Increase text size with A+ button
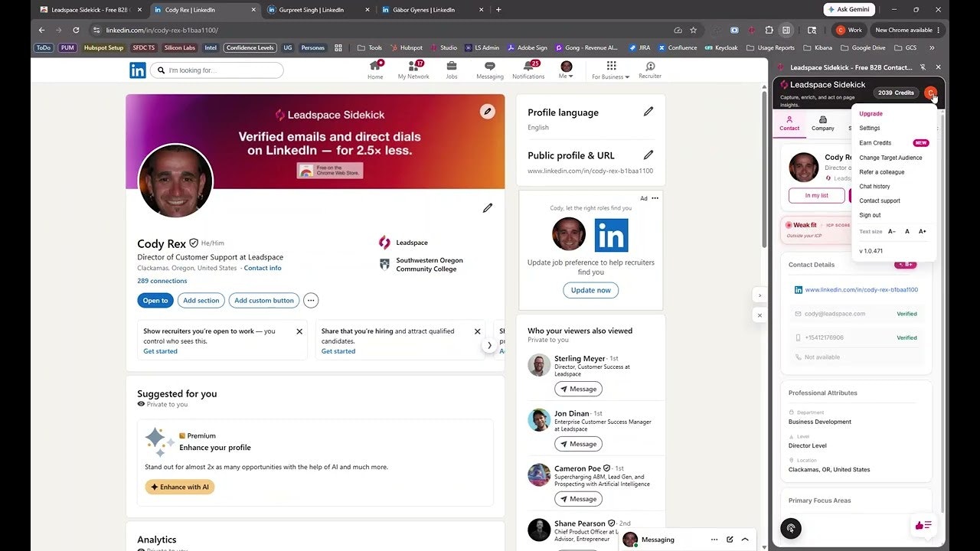Image resolution: width=980 pixels, height=551 pixels. point(923,231)
